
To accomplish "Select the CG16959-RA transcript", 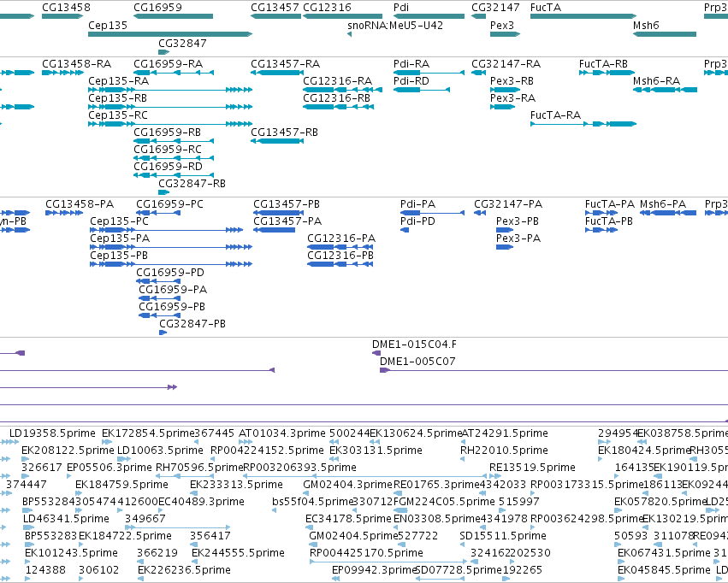I will pos(174,73).
